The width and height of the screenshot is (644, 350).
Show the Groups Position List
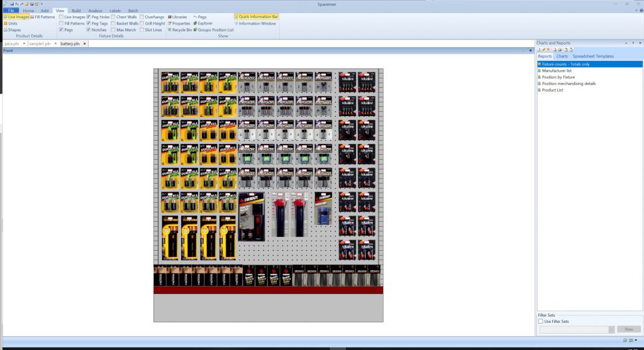(214, 30)
